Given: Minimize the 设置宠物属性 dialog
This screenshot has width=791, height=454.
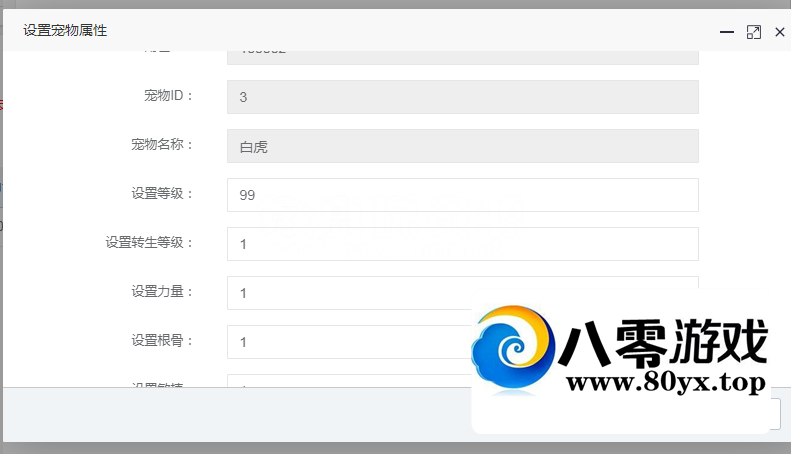Looking at the screenshot, I should point(726,32).
